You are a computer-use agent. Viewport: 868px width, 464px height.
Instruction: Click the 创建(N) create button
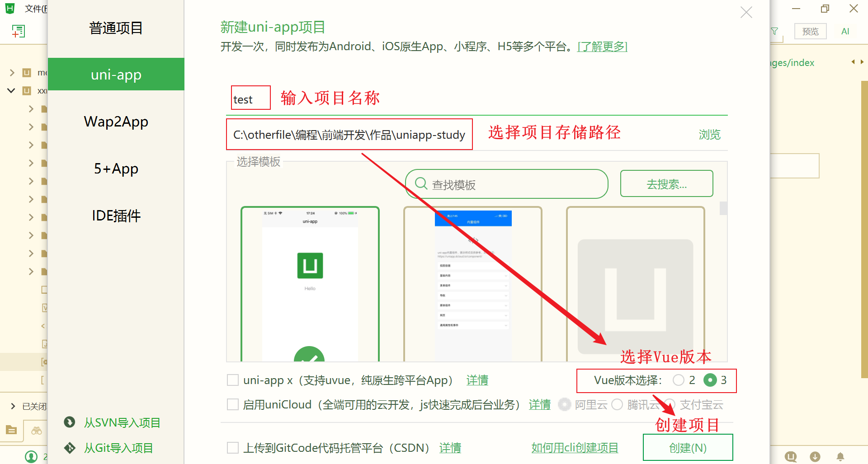(x=688, y=448)
